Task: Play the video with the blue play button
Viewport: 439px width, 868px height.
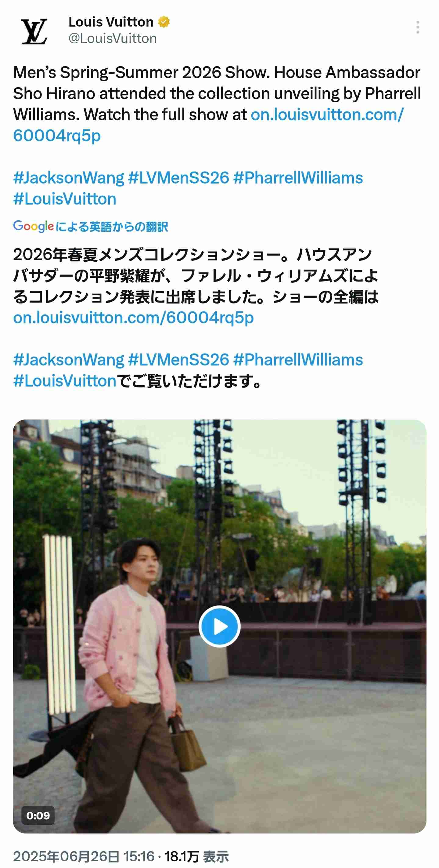Action: [220, 627]
